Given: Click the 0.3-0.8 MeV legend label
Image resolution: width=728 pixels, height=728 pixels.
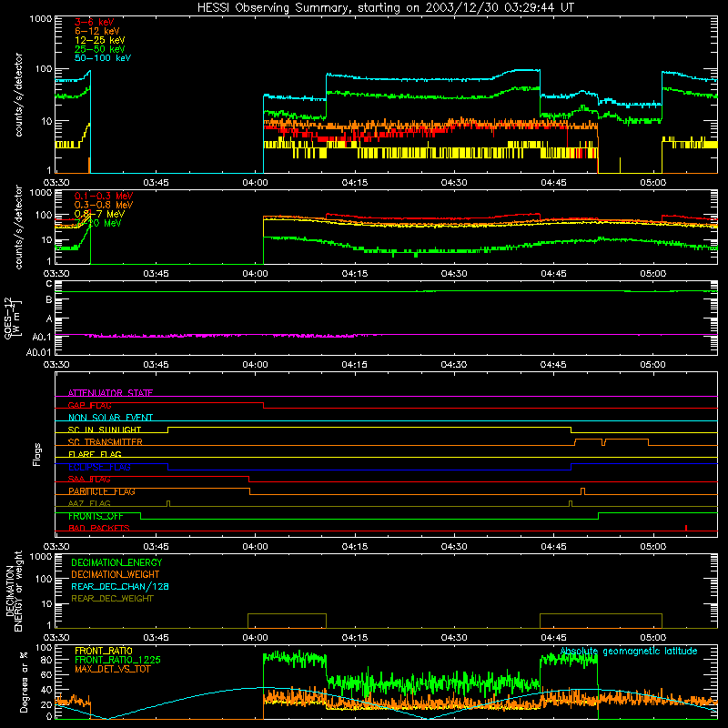Looking at the screenshot, I should 104,205.
